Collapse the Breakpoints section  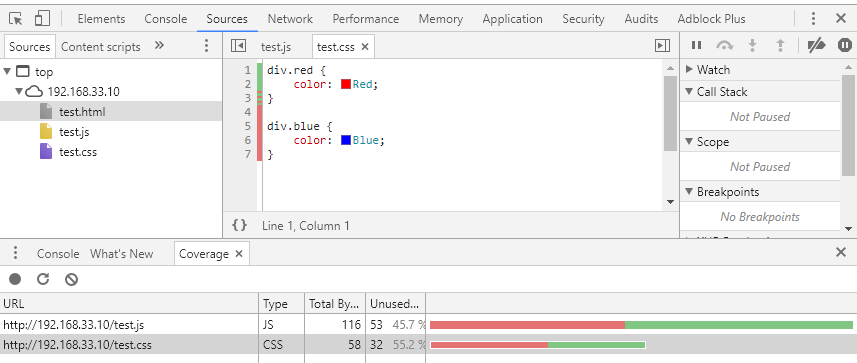689,192
